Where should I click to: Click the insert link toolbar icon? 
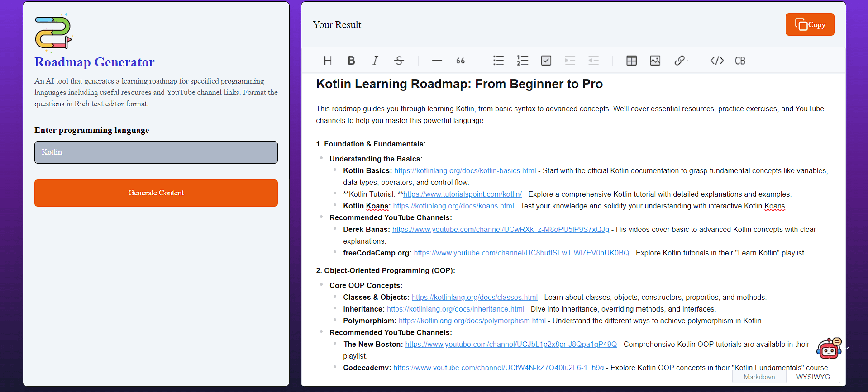[x=679, y=61]
